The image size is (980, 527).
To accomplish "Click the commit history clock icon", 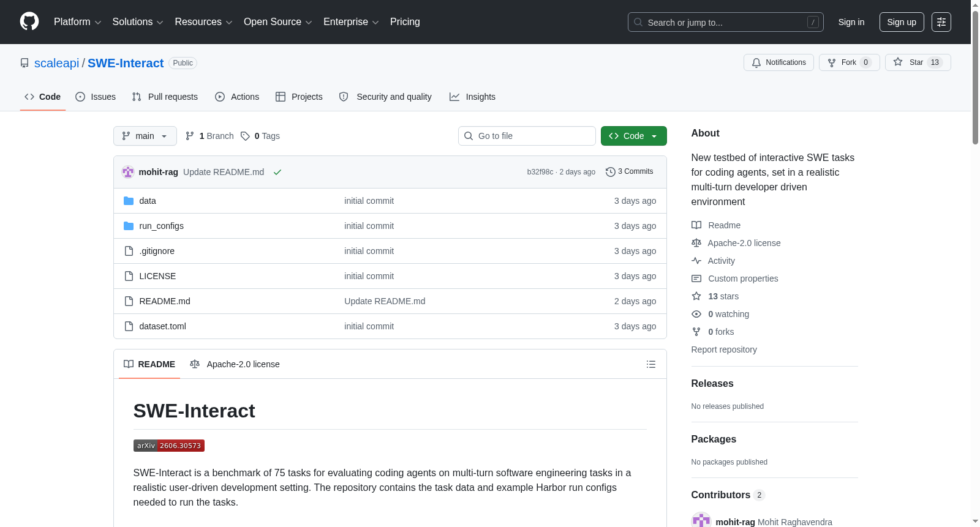I will click(x=610, y=172).
